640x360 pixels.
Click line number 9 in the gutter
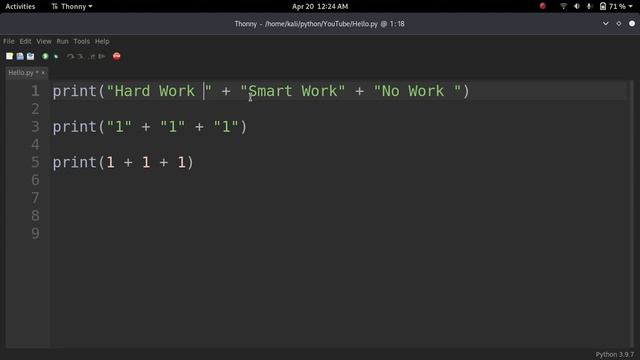[x=36, y=233]
